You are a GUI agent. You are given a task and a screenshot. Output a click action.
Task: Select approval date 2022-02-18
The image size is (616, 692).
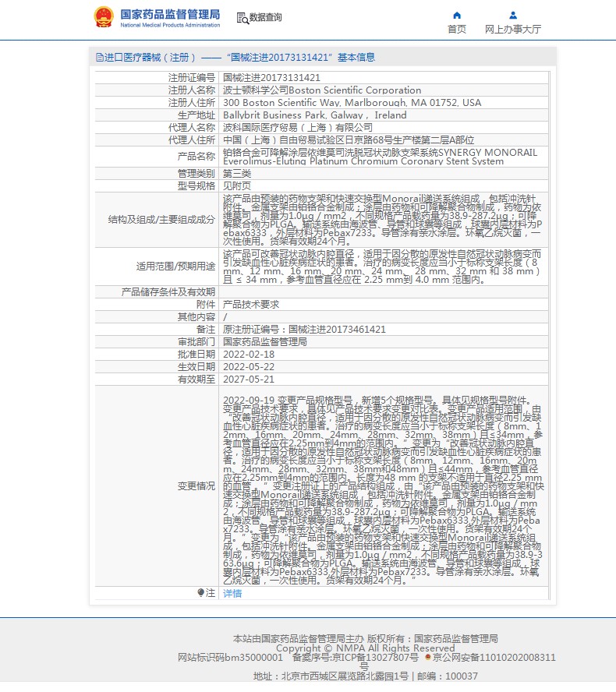(249, 354)
